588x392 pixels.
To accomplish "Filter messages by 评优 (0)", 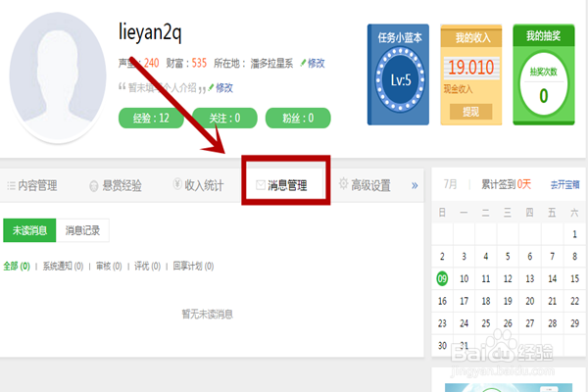I will point(147,267).
